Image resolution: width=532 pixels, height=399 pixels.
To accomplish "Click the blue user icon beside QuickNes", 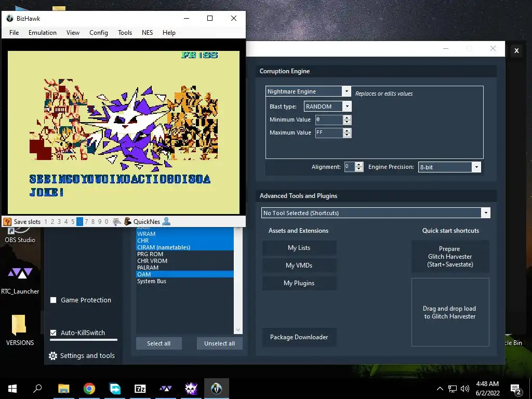I will click(166, 221).
